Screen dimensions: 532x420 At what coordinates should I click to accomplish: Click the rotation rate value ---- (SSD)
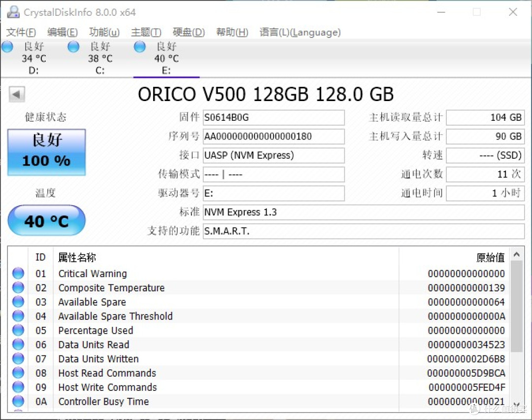[486, 155]
